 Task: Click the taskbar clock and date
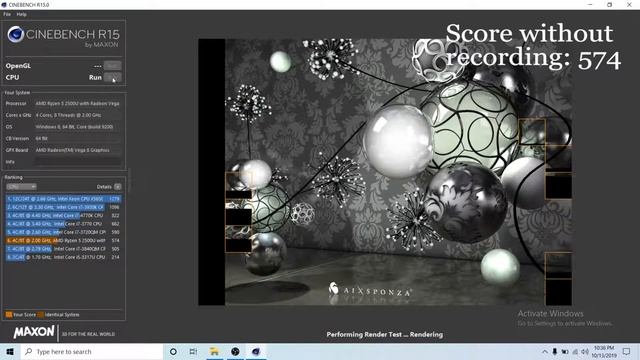coord(604,351)
